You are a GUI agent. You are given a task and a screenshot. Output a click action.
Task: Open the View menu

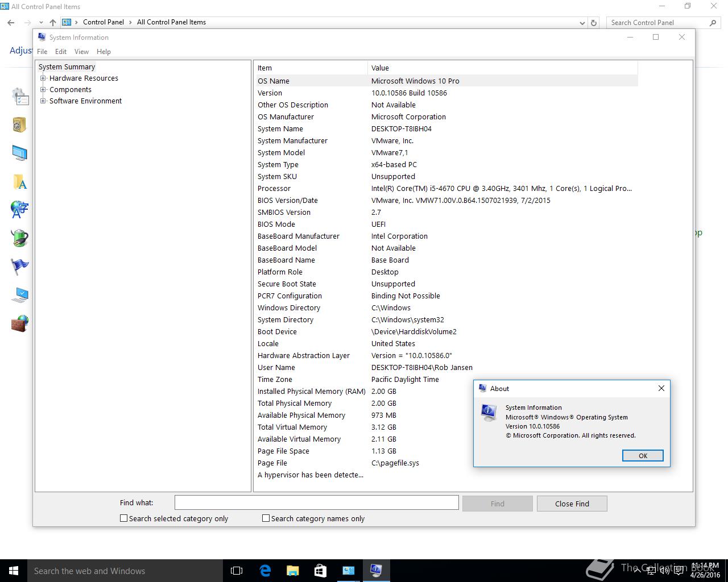click(x=81, y=52)
